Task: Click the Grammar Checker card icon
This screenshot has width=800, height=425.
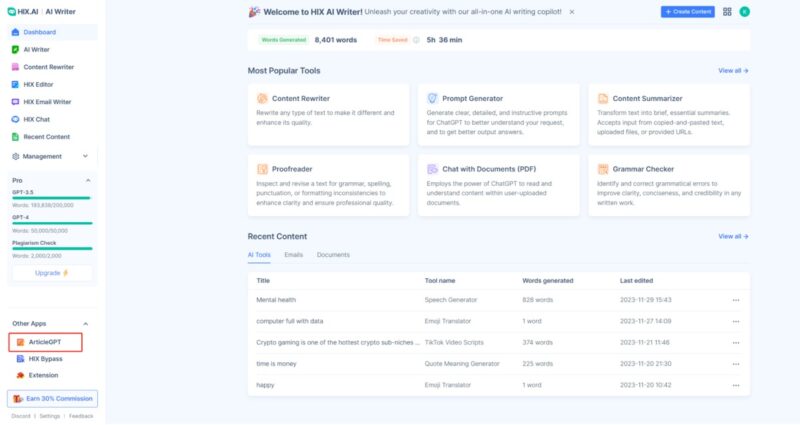Action: pyautogui.click(x=603, y=169)
